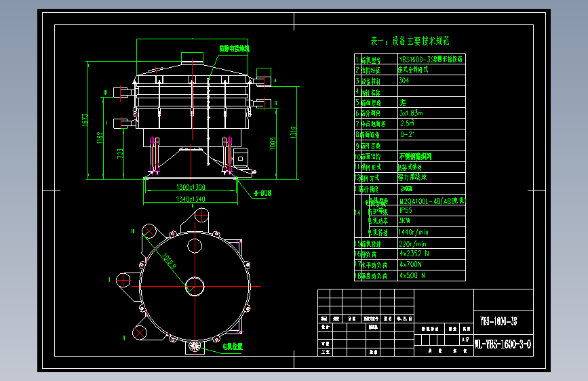This screenshot has width=588, height=381.
Task: Select title block text 'YBS-1600-3S'
Action: [498, 321]
